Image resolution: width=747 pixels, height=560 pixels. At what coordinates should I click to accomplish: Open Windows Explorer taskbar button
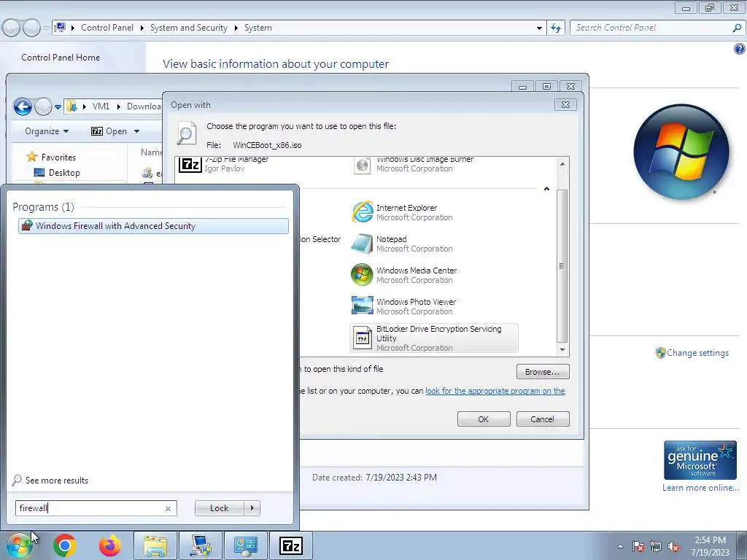[155, 545]
